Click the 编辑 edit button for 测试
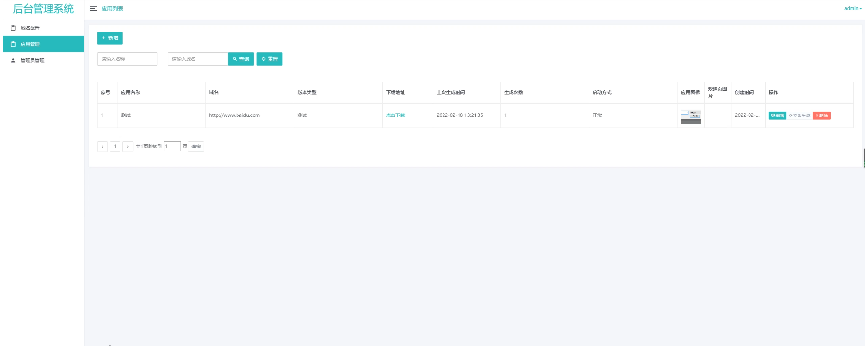 (777, 115)
